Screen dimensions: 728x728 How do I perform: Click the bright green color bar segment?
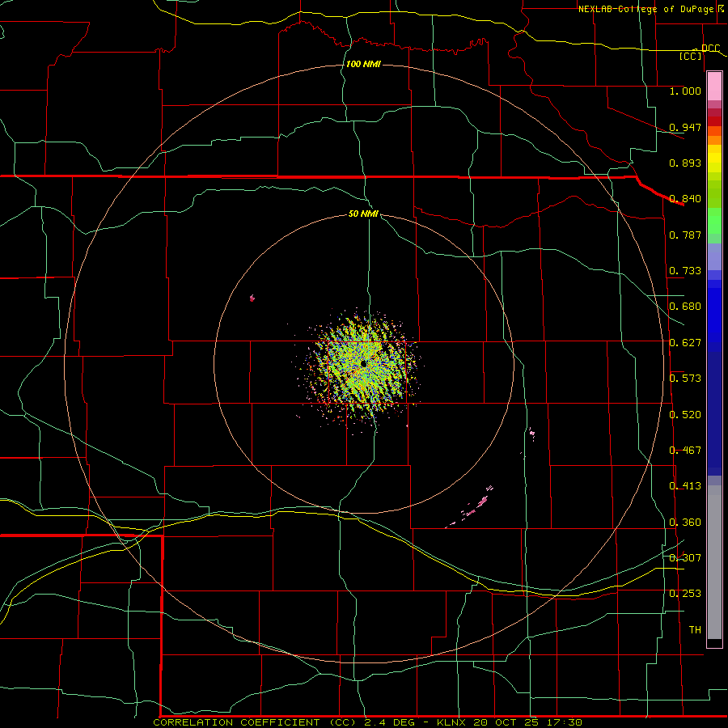coord(714,221)
